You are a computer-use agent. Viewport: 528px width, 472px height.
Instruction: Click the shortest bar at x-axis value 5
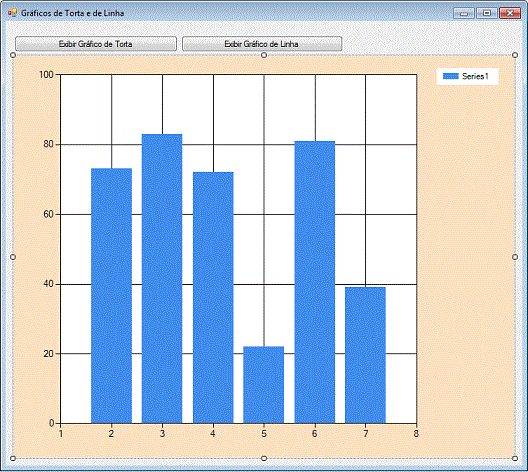click(x=264, y=384)
